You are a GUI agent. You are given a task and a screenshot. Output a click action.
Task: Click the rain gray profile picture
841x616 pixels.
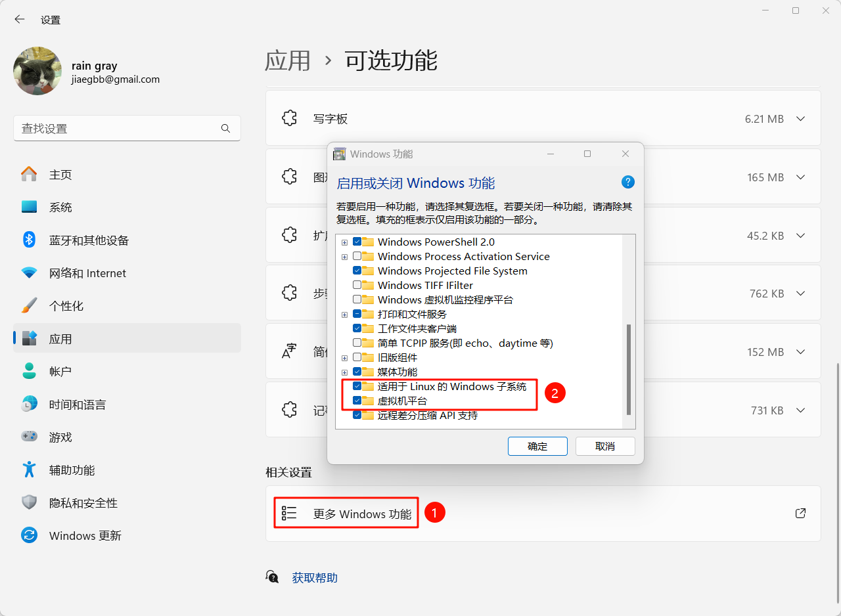pos(37,70)
